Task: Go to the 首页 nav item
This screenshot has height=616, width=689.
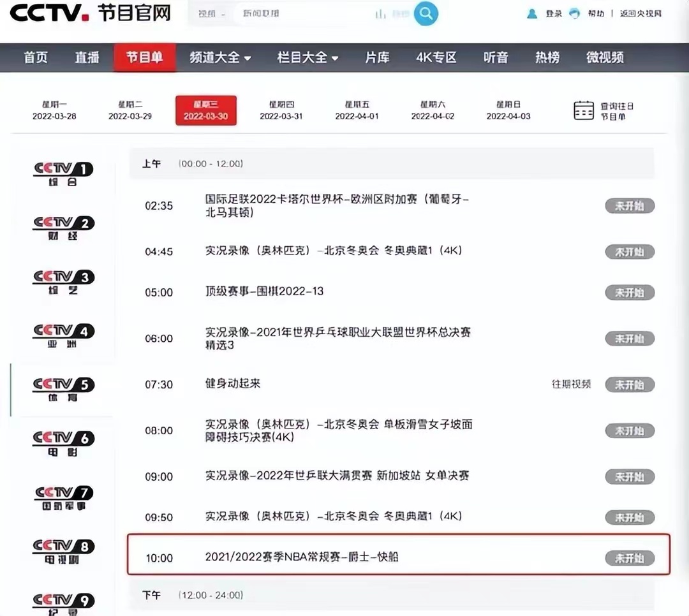Action: click(36, 57)
